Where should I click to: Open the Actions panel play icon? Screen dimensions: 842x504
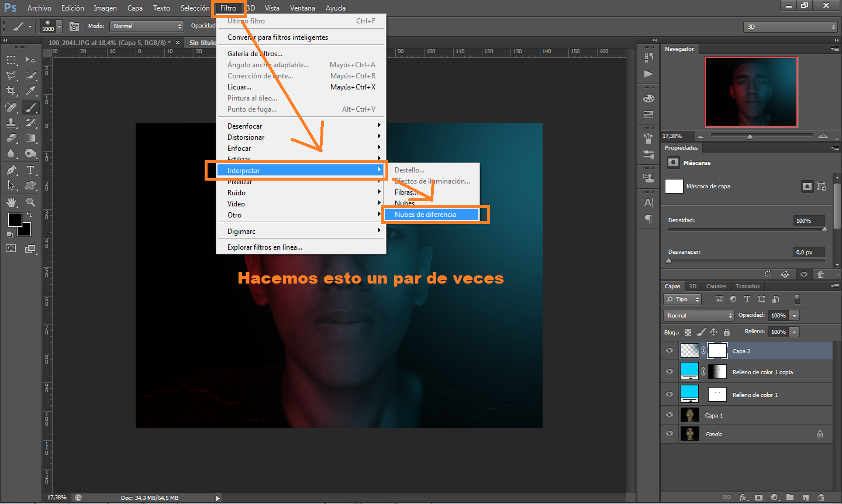pyautogui.click(x=648, y=74)
